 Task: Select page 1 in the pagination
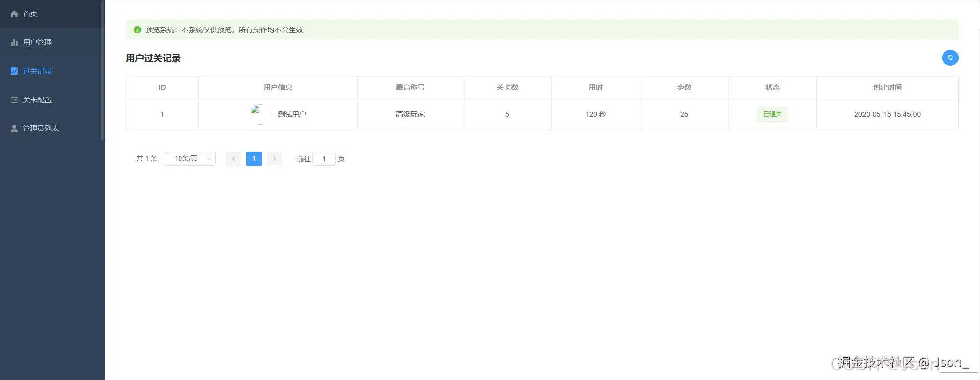pyautogui.click(x=254, y=159)
